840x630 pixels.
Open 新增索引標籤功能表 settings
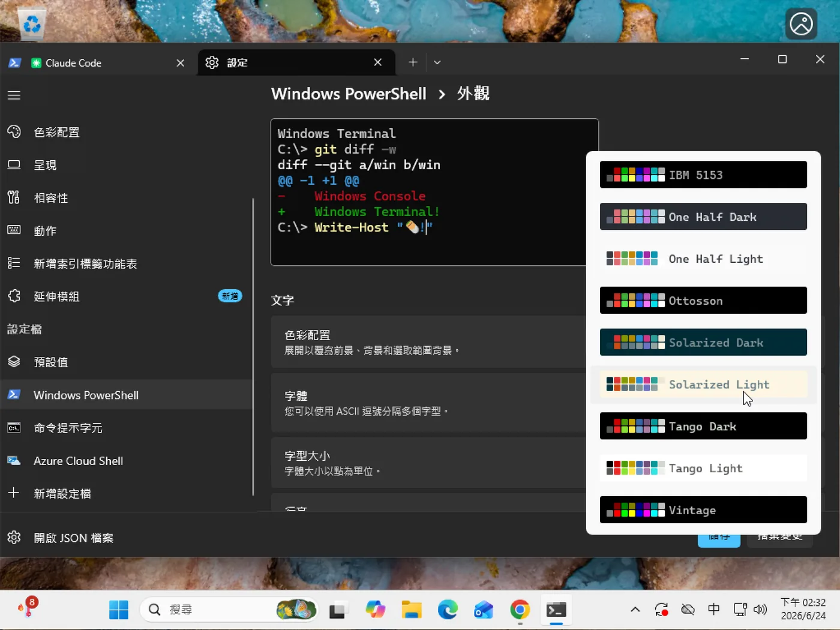point(127,264)
